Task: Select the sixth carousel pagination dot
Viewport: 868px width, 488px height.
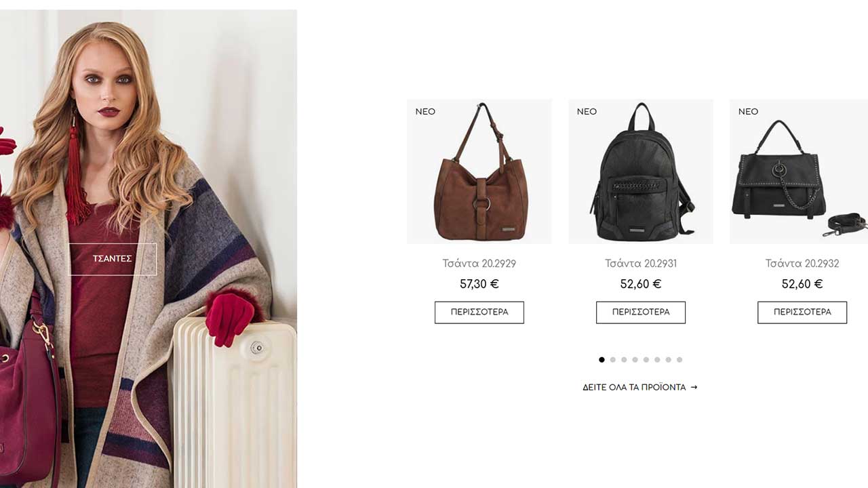Action: (x=657, y=360)
